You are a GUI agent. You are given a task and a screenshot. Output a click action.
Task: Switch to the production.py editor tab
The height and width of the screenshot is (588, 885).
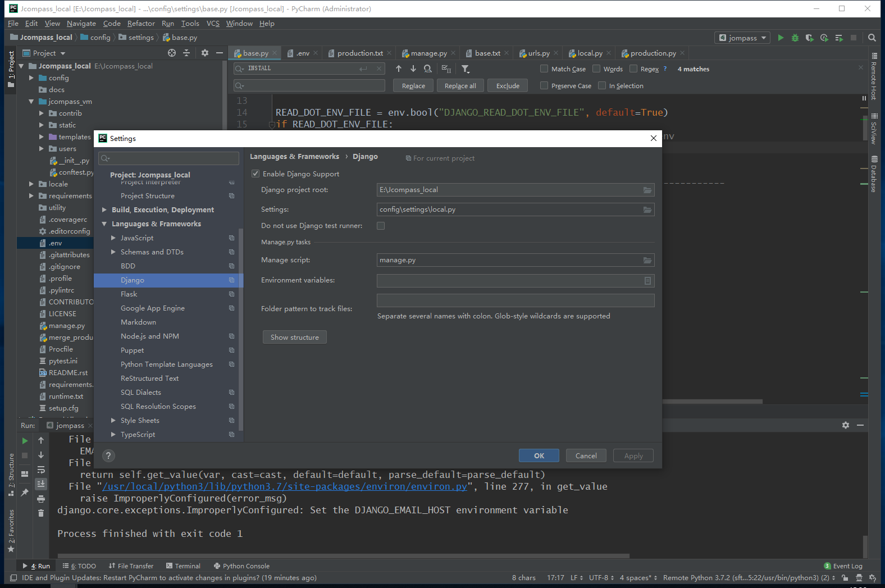click(653, 53)
